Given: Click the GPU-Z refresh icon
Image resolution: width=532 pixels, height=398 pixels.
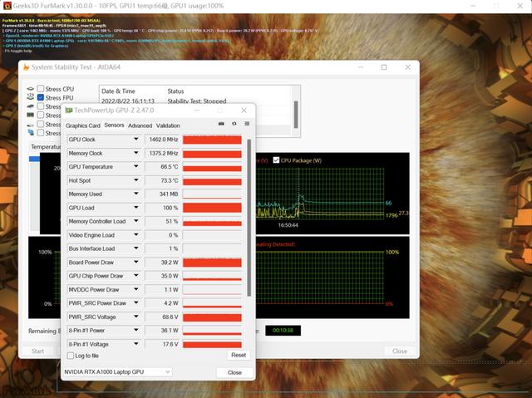Looking at the screenshot, I should 234,124.
